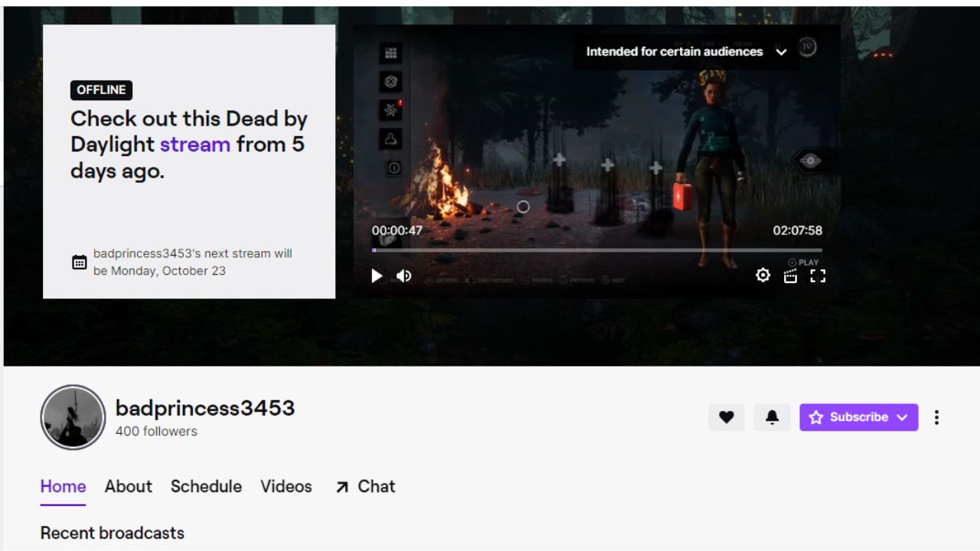Open the channel's three-dot more options
This screenshot has height=551, width=980.
(936, 417)
